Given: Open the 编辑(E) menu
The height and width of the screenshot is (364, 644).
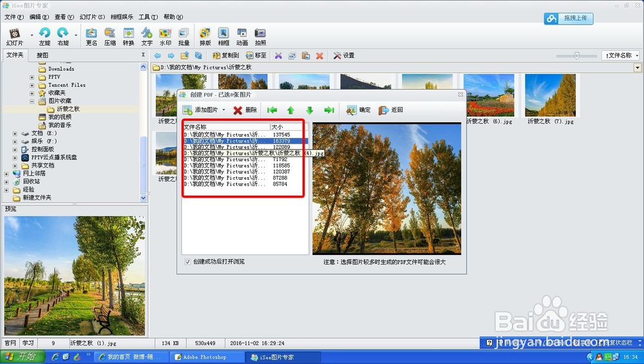Looking at the screenshot, I should click(39, 17).
